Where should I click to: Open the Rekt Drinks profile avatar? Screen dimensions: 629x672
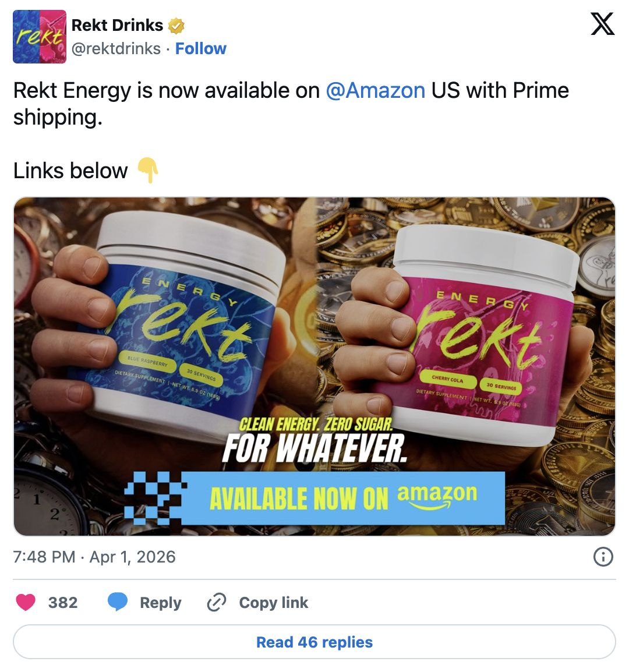pos(40,37)
